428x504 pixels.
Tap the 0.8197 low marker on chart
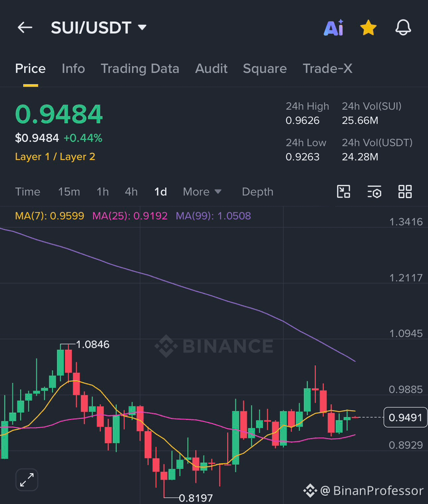click(196, 498)
